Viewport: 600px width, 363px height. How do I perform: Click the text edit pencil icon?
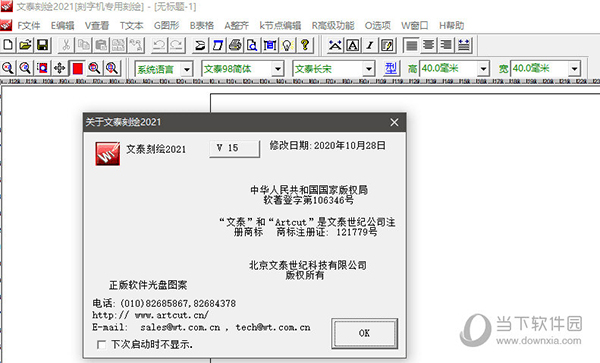387,45
